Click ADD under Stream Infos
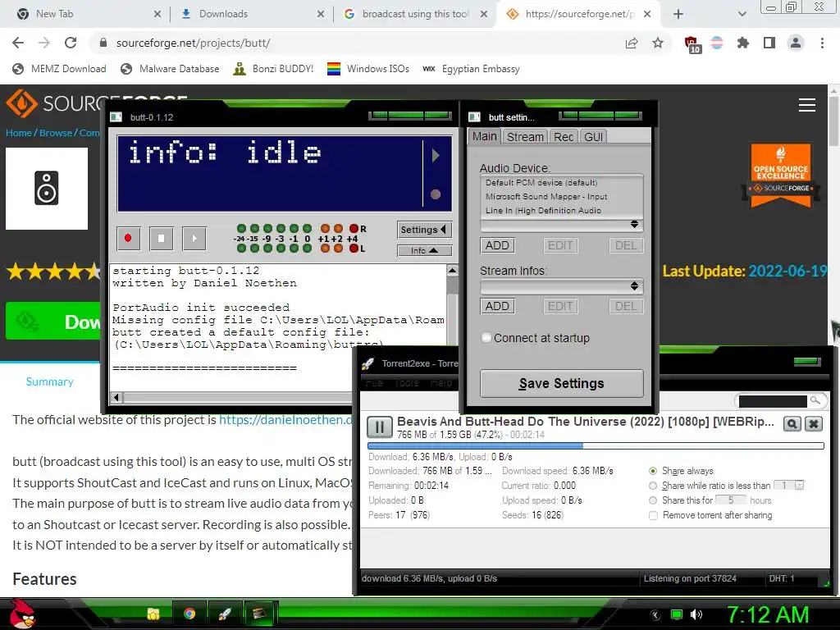This screenshot has width=840, height=630. [x=497, y=307]
